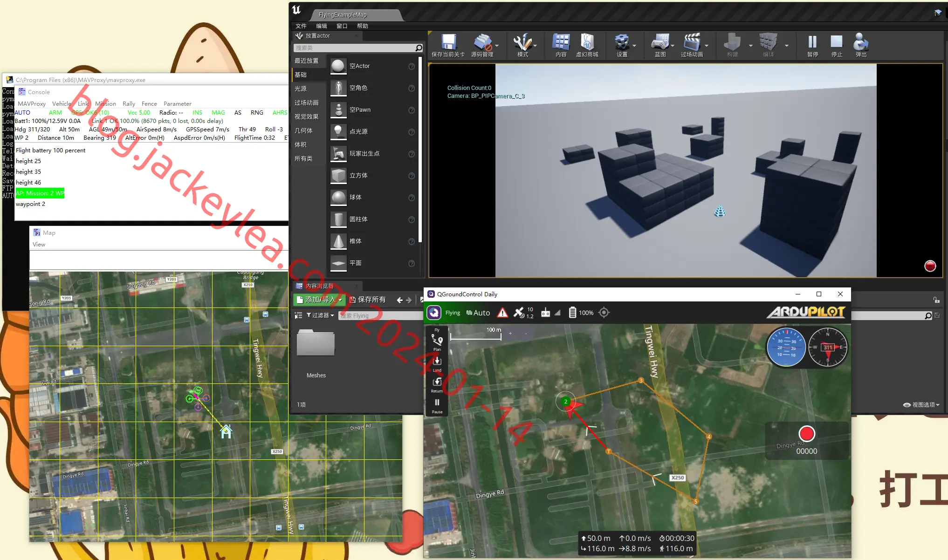Open the Marketplace toolbar icon
The height and width of the screenshot is (560, 948).
[587, 45]
